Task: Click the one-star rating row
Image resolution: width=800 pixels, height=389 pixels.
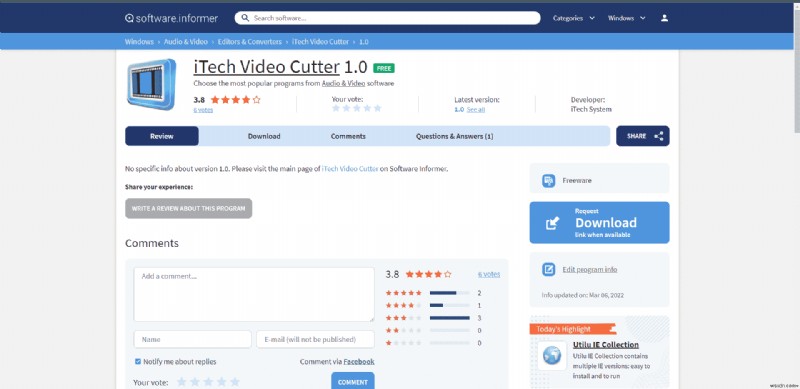Action: (x=434, y=343)
